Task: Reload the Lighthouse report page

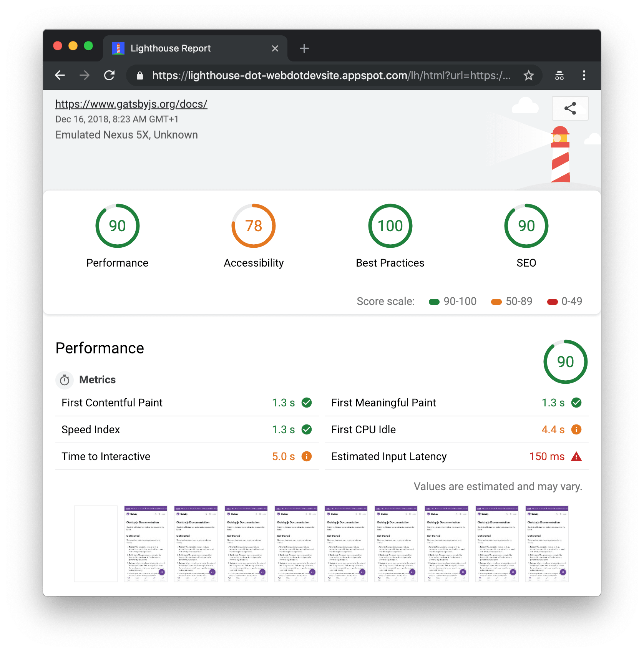Action: 110,75
